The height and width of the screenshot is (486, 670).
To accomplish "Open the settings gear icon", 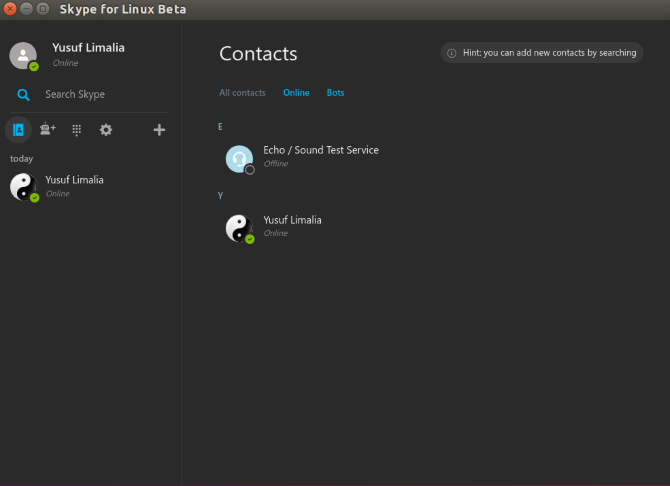I will coord(106,130).
